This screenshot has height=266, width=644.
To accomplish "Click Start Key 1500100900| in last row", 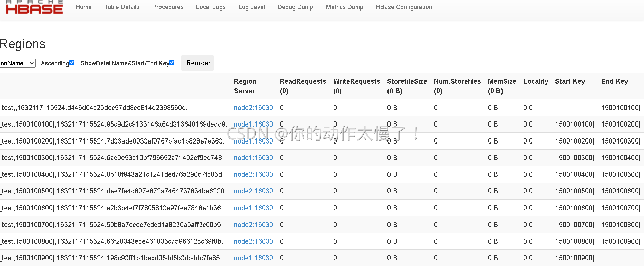I will pos(574,258).
